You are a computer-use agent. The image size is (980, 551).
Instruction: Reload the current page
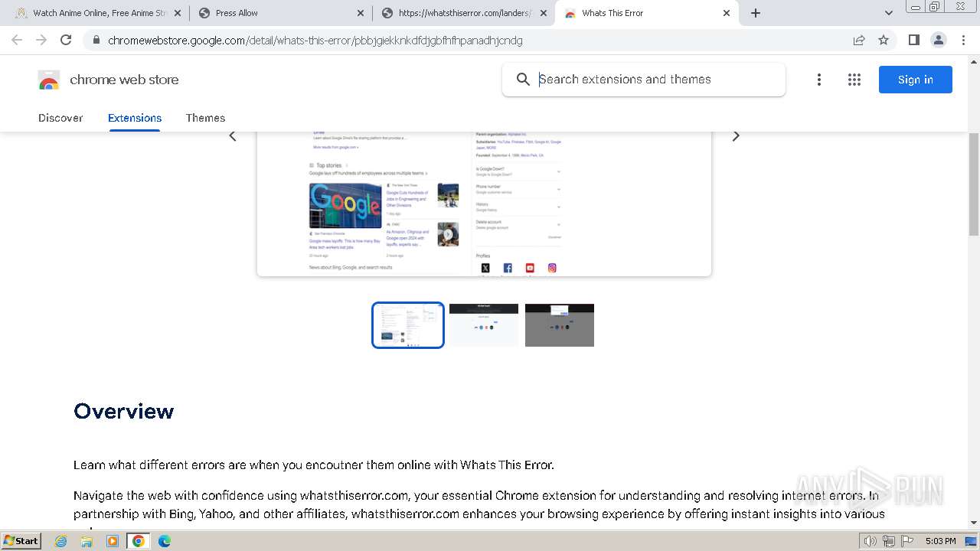66,40
